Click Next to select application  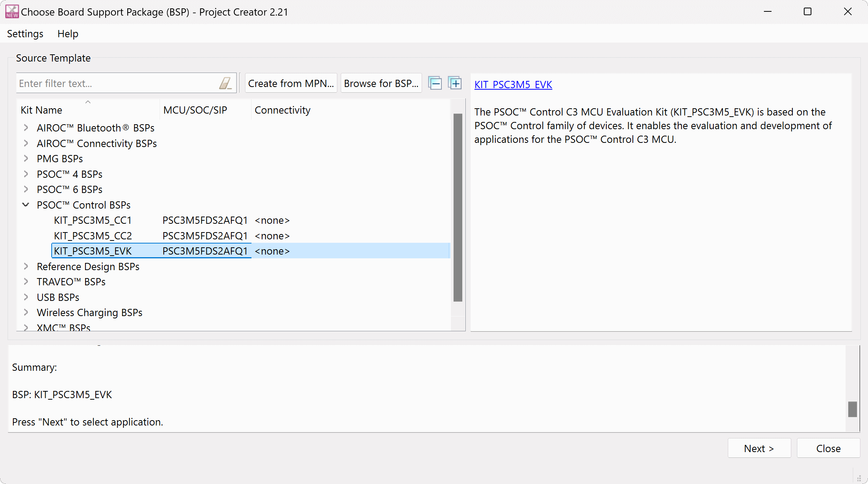[759, 448]
